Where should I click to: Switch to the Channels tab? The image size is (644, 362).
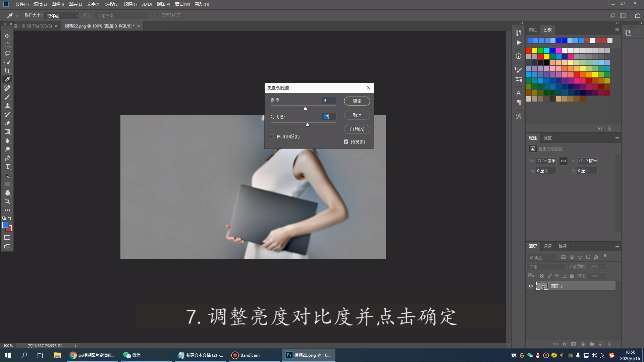(x=547, y=246)
